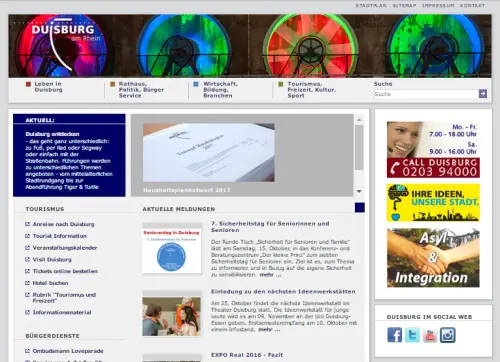Image resolution: width=500 pixels, height=362 pixels.
Task: Open Wirtschaft, Bildung, Branchen menu
Action: pyautogui.click(x=220, y=90)
